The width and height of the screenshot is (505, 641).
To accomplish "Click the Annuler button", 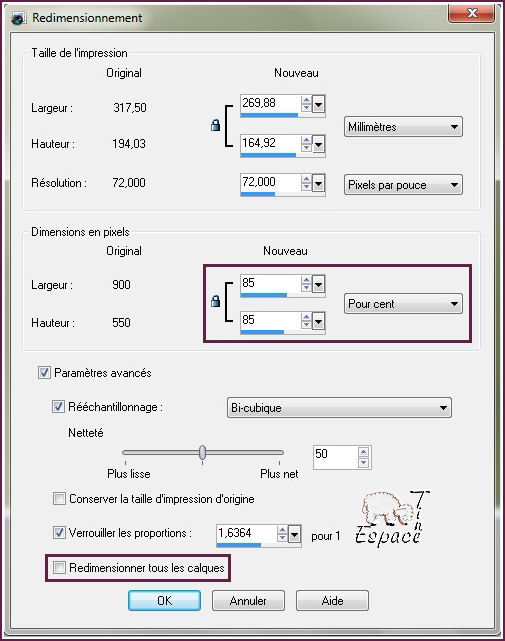I will [248, 601].
